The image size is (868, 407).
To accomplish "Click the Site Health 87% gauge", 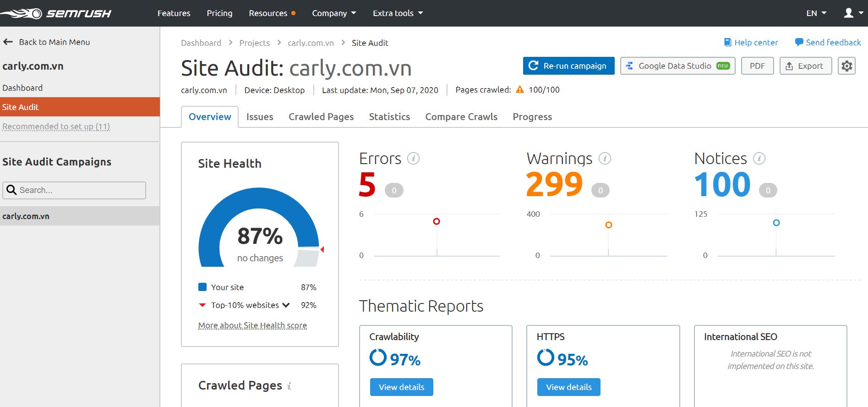I will pos(259,228).
